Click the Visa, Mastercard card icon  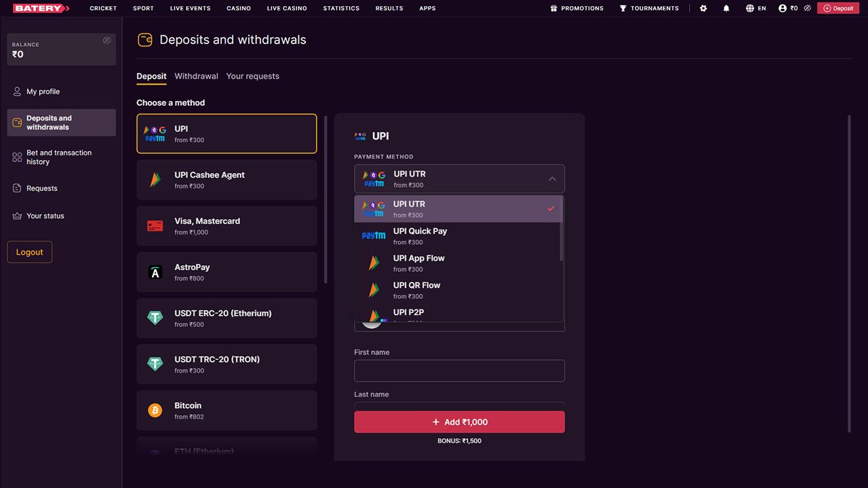(x=155, y=226)
